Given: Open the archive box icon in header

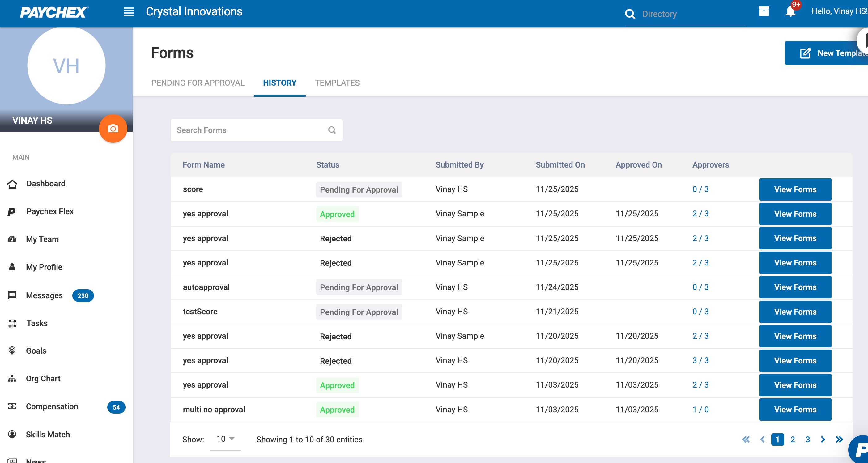Looking at the screenshot, I should (764, 11).
